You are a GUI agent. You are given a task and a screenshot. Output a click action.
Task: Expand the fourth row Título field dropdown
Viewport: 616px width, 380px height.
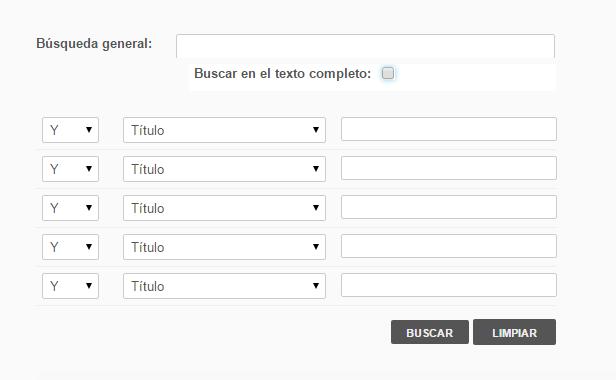point(224,247)
